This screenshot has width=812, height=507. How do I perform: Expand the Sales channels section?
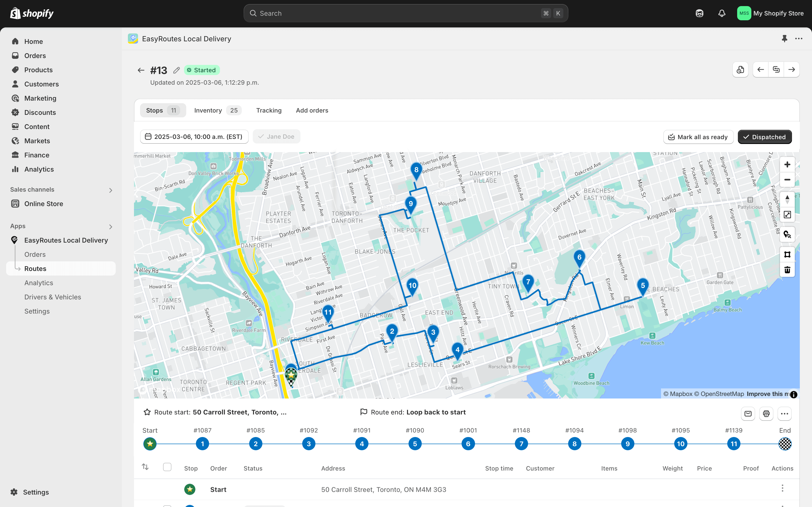coord(110,190)
